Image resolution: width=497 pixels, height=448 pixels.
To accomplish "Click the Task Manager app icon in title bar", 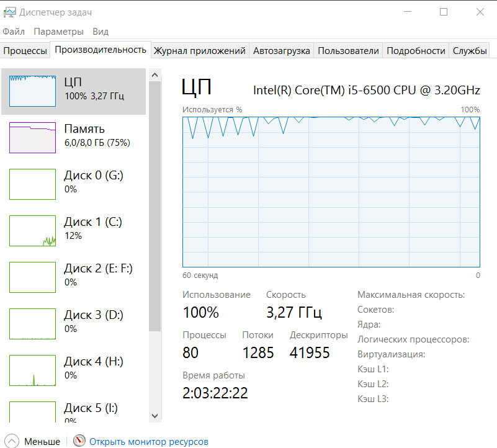I will click(x=9, y=12).
